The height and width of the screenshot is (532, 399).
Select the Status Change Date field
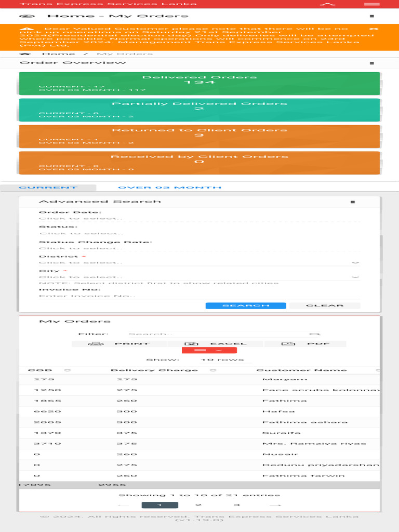tap(199, 248)
